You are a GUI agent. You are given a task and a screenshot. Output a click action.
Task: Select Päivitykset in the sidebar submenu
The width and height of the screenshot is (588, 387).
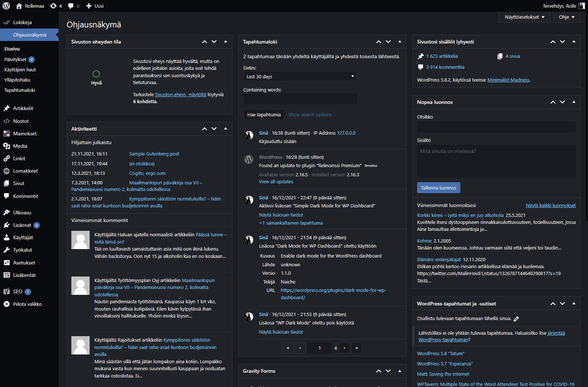[x=15, y=59]
